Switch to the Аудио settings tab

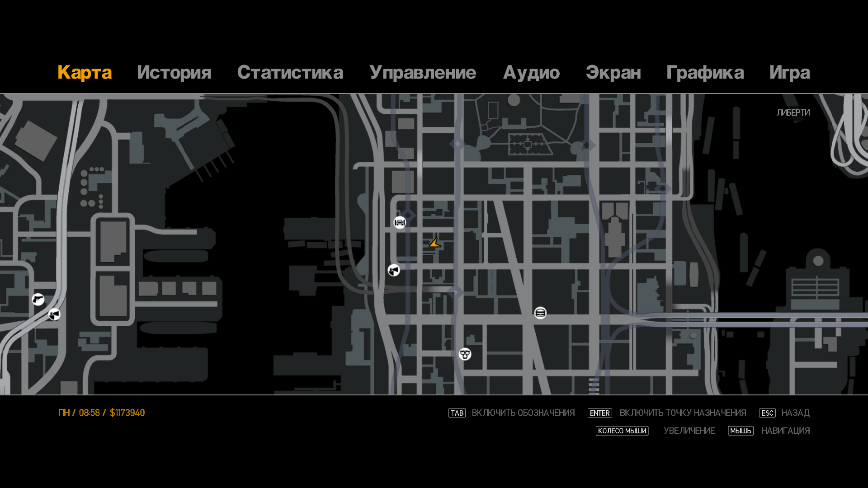coord(531,72)
